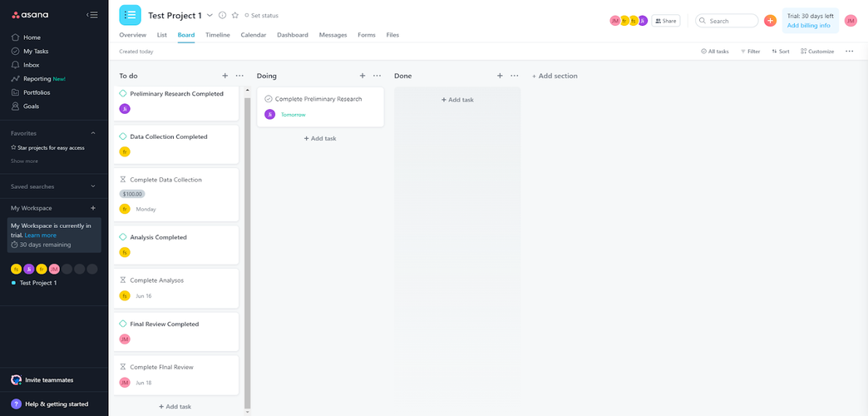Switch to the List tab
The width and height of the screenshot is (868, 416).
tap(161, 35)
